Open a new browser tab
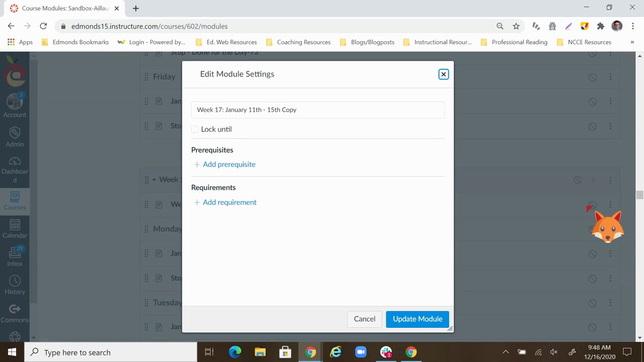The width and height of the screenshot is (644, 362). pyautogui.click(x=136, y=8)
